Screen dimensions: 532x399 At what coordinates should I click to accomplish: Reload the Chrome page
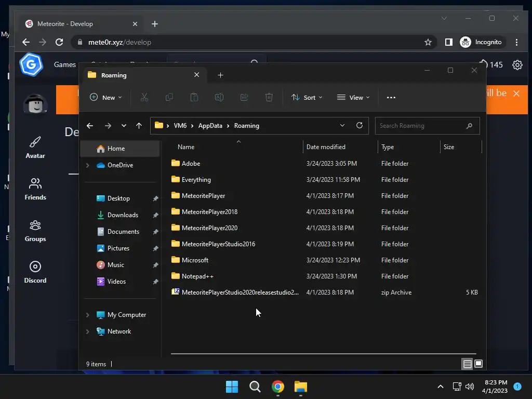pos(59,42)
